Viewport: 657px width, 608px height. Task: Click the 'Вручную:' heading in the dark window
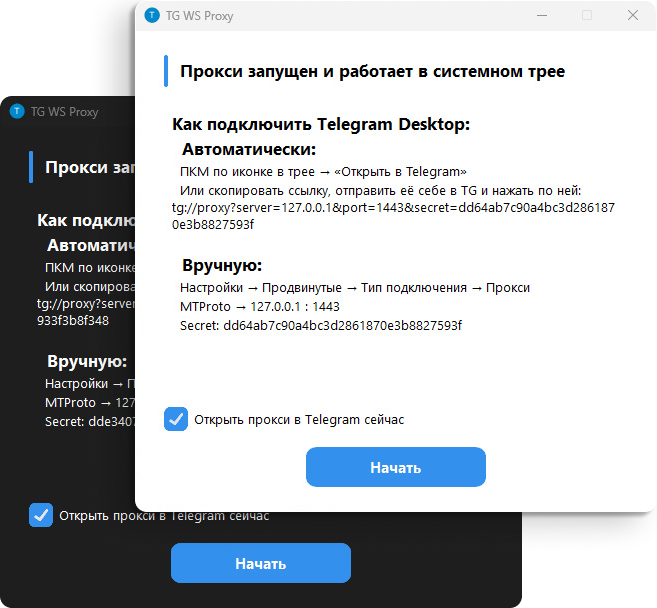87,361
